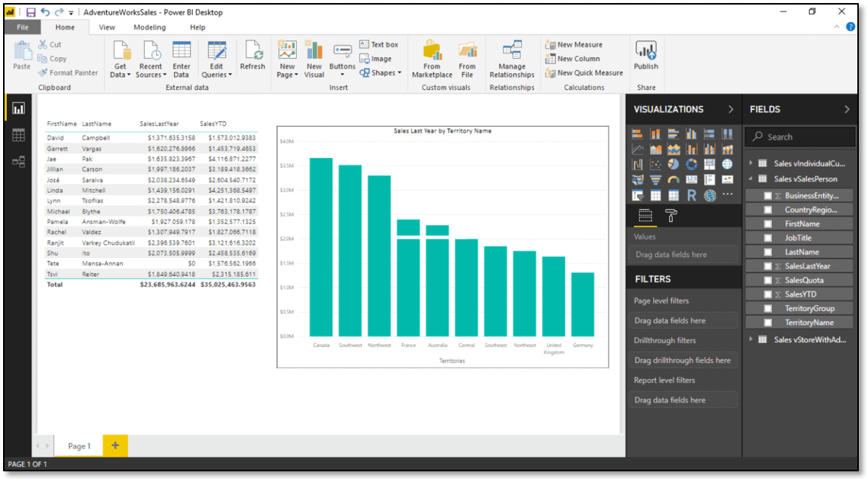Choose the R script visual
Image resolution: width=868 pixels, height=482 pixels.
pos(691,195)
